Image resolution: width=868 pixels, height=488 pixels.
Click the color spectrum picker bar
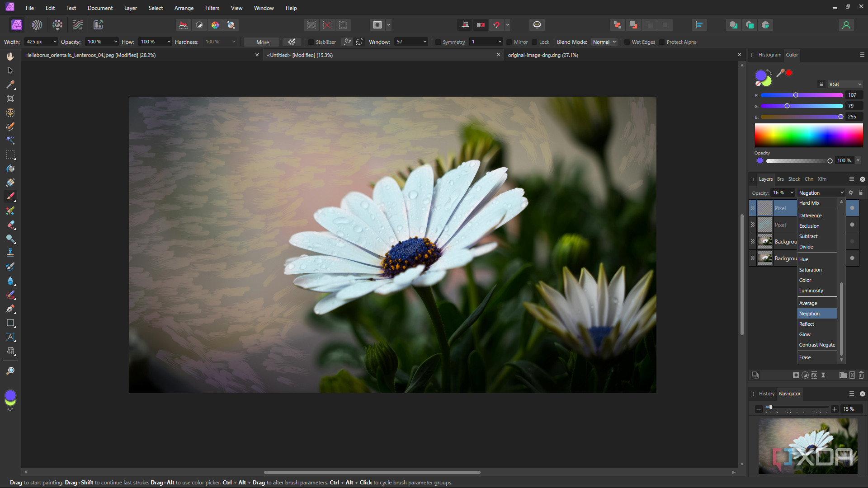pyautogui.click(x=809, y=135)
